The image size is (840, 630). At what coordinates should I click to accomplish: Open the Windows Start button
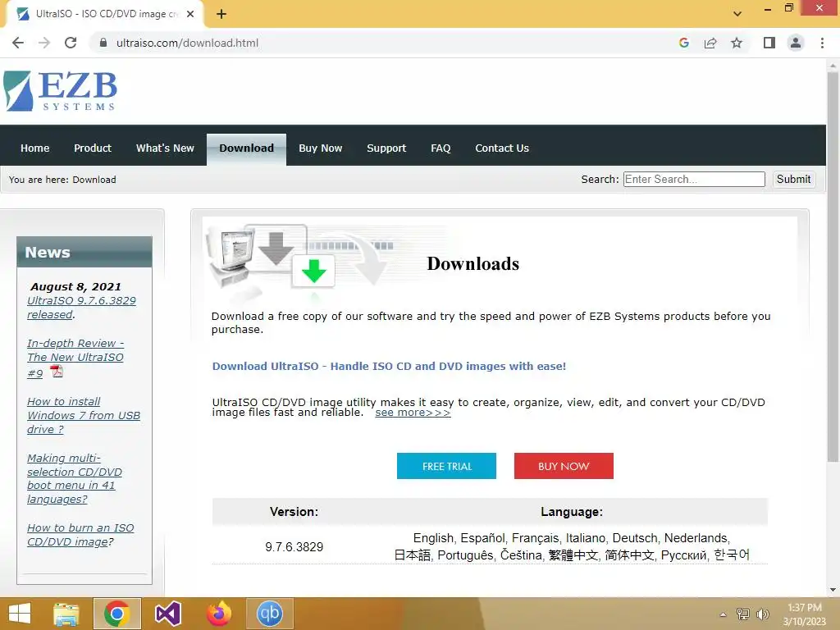[20, 614]
